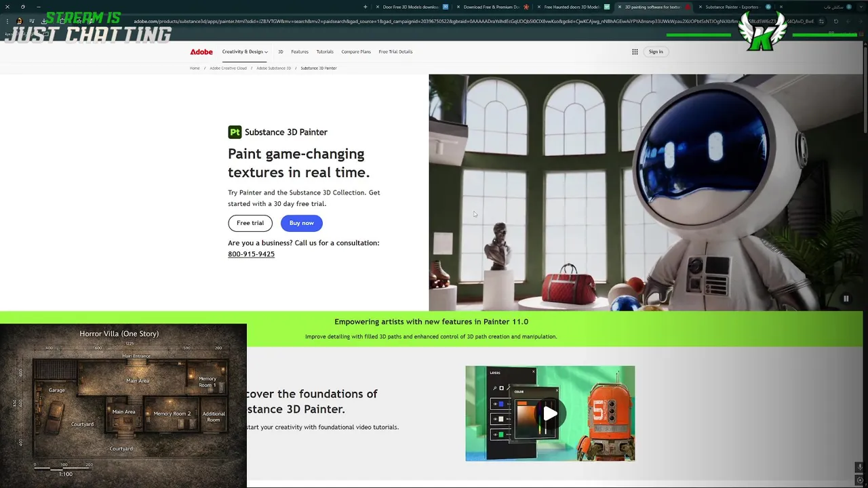
Task: Open the browser downloads icon
Action: (x=43, y=21)
